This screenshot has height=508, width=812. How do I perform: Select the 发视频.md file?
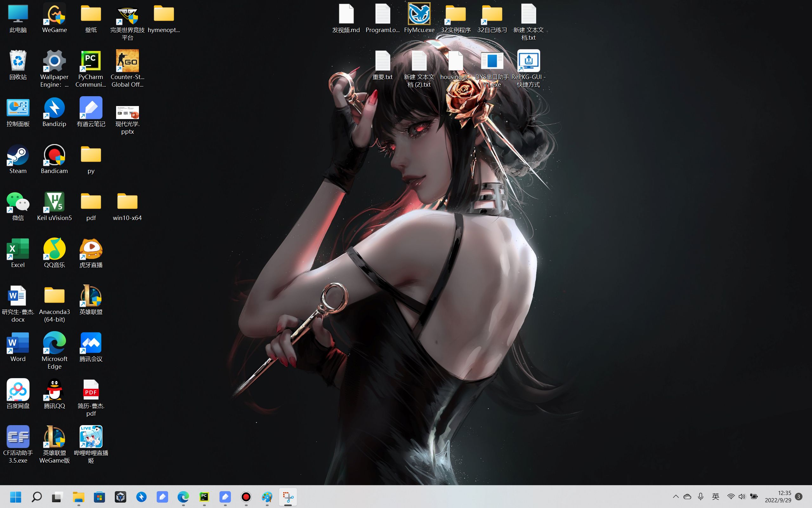click(x=346, y=18)
